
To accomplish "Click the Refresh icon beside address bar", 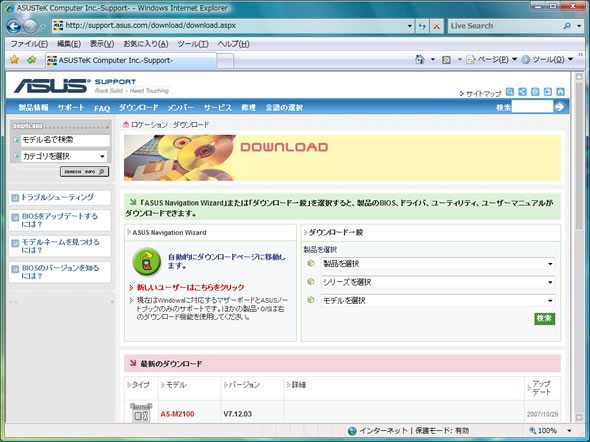I will click(422, 26).
